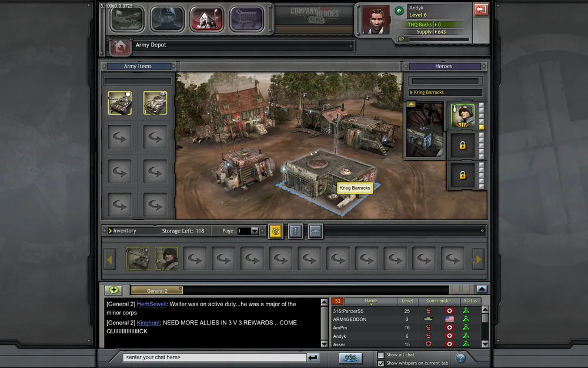This screenshot has width=588, height=368.
Task: Open the inventory Page dropdown
Action: tap(255, 231)
